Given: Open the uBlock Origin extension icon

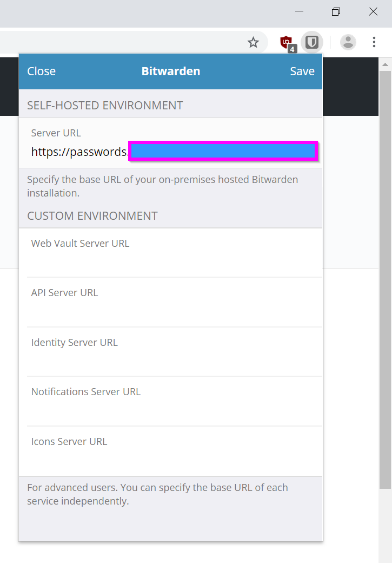Looking at the screenshot, I should coord(286,41).
